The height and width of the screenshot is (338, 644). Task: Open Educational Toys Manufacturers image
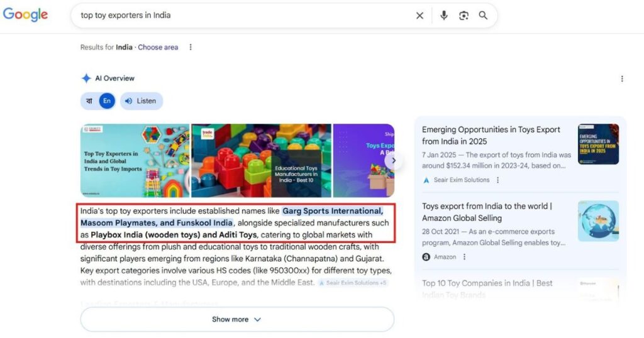[x=261, y=160]
